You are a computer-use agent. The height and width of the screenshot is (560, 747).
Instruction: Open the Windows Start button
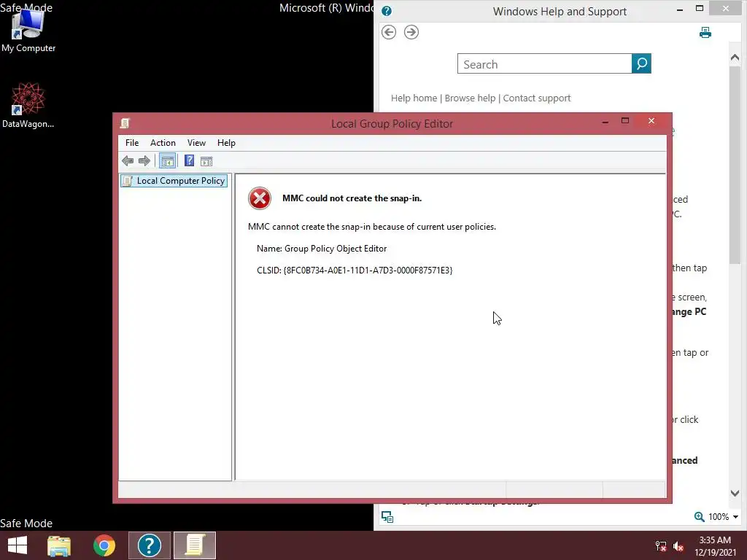[x=18, y=545]
